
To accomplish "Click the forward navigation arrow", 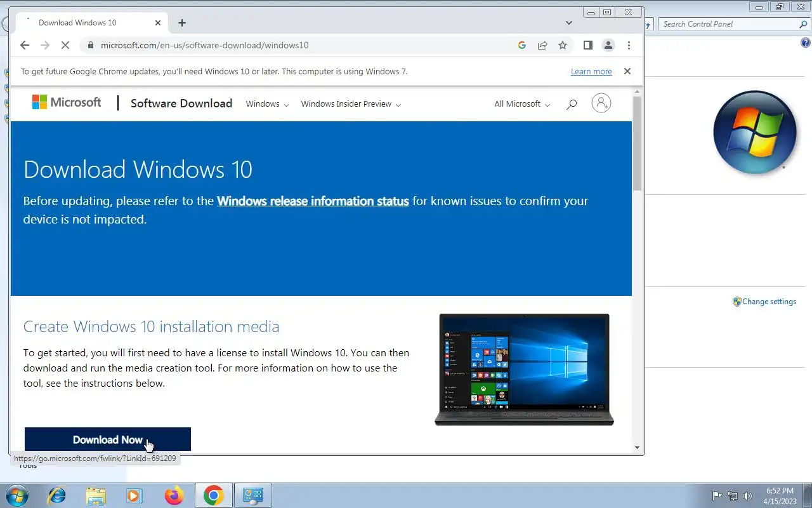I will (x=44, y=45).
